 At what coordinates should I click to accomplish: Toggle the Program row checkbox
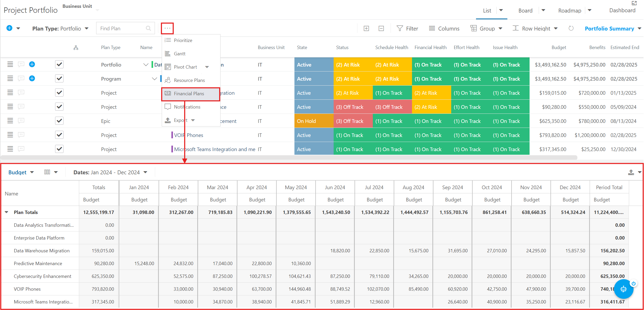[x=59, y=78]
